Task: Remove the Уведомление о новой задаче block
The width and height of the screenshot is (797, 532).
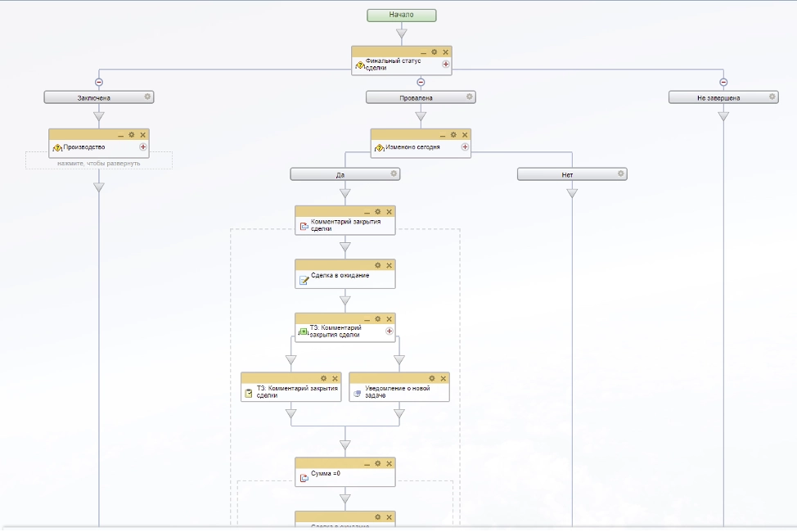Action: (x=443, y=378)
